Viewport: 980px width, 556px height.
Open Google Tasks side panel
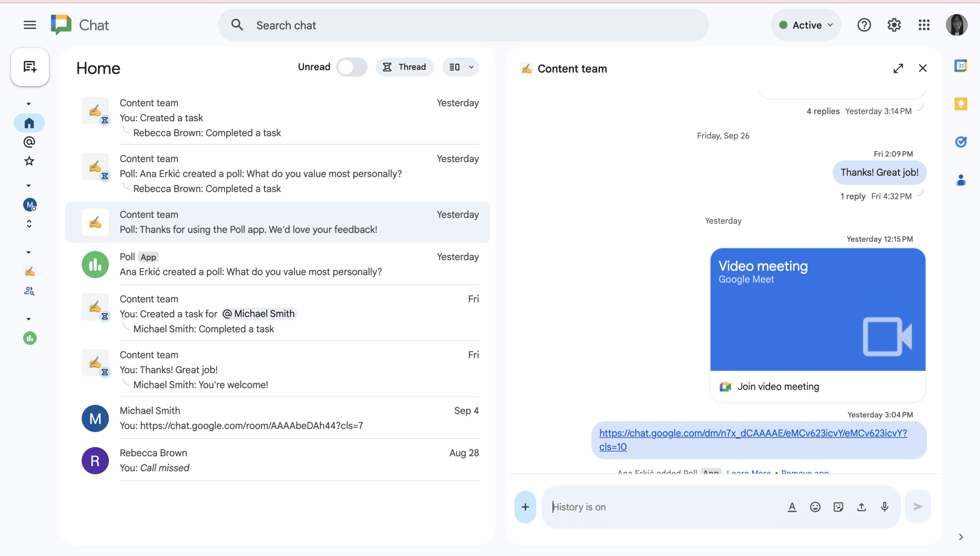coord(961,142)
